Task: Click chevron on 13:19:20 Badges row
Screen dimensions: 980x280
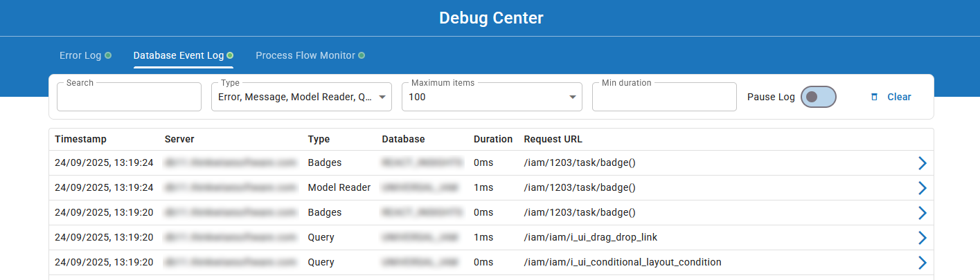Action: pyautogui.click(x=922, y=213)
